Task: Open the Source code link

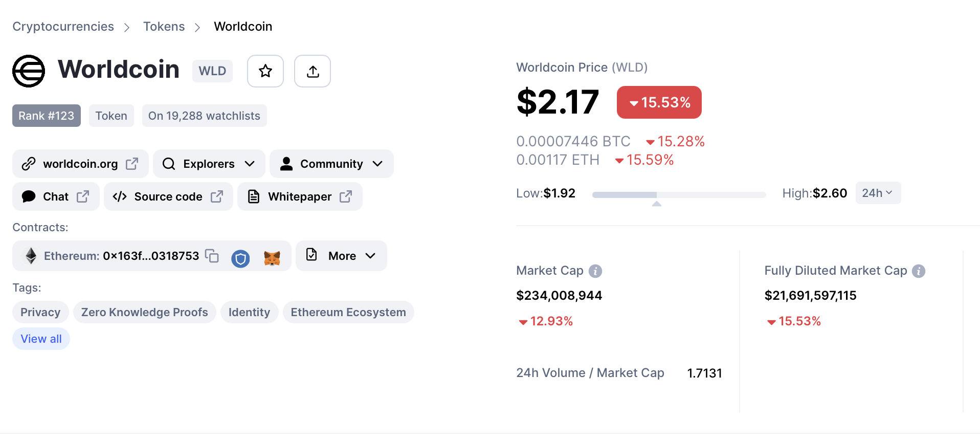Action: [x=168, y=196]
